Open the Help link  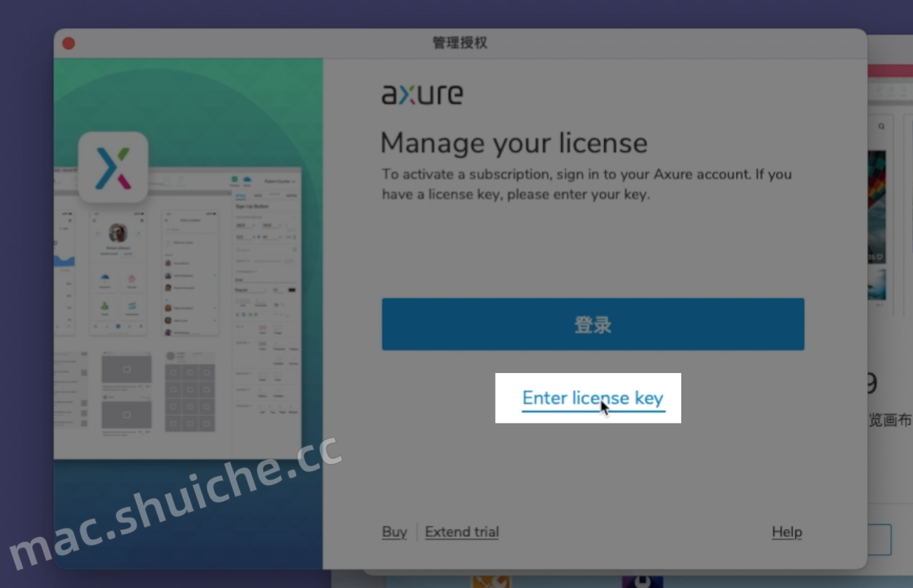pyautogui.click(x=786, y=532)
